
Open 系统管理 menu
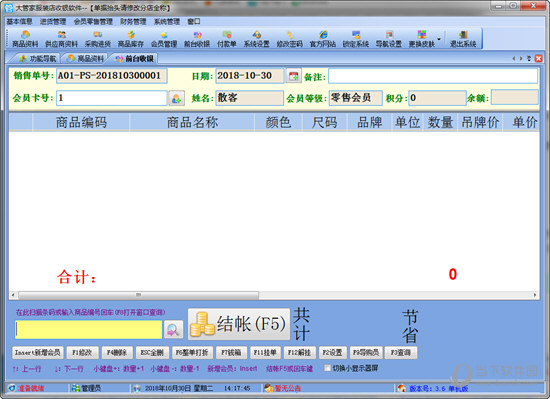167,21
